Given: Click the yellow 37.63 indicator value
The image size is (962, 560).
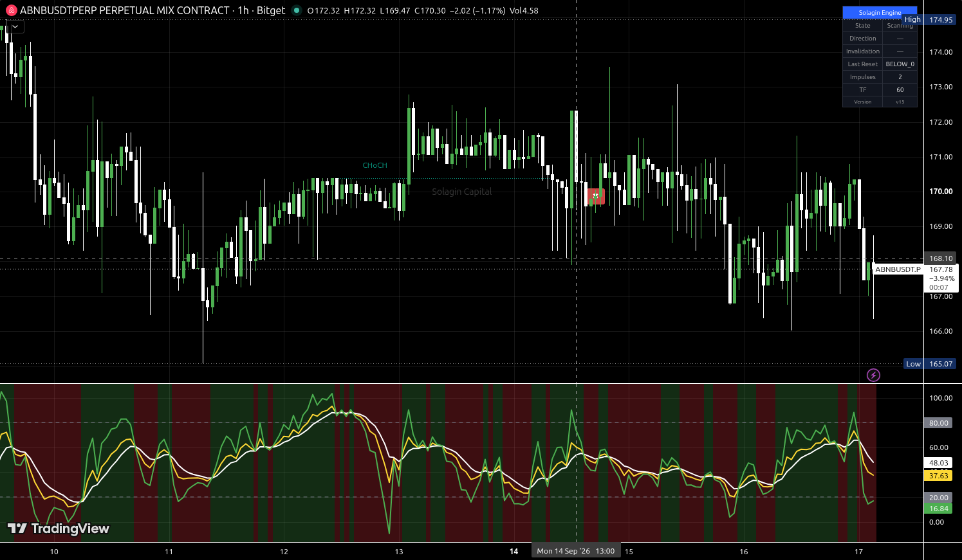Looking at the screenshot, I should [939, 476].
